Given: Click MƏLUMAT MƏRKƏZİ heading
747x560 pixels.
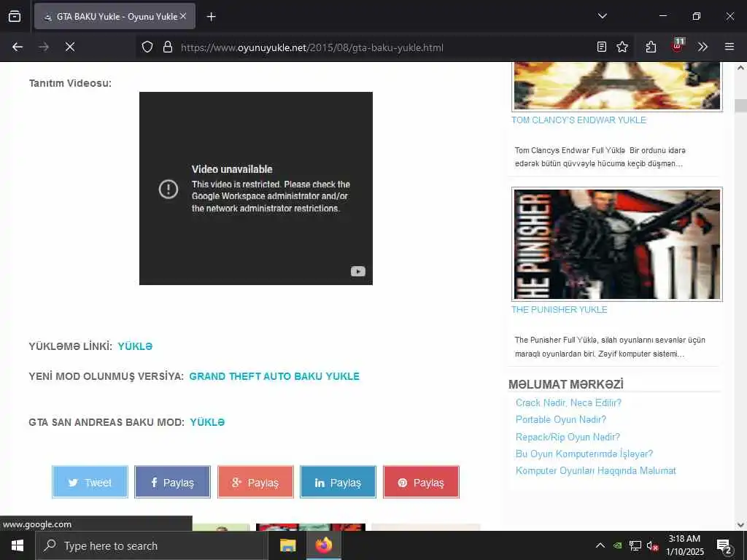Looking at the screenshot, I should 566,384.
